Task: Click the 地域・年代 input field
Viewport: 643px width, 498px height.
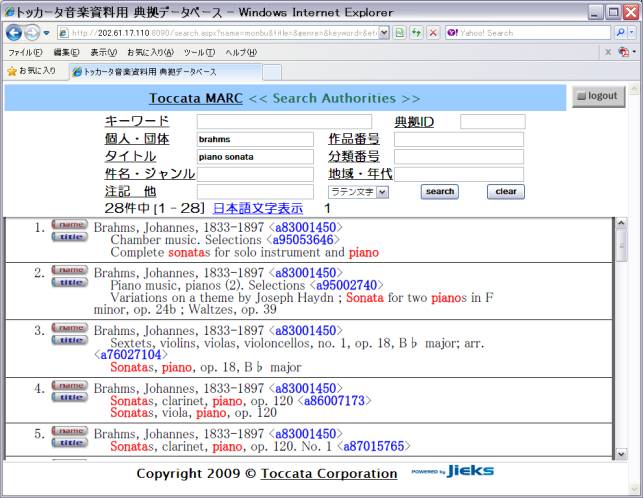Action: pos(459,174)
